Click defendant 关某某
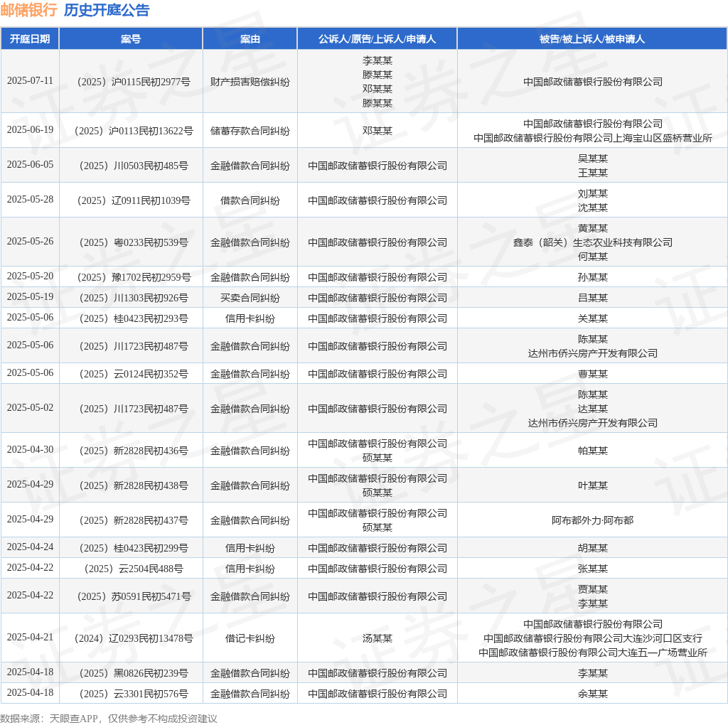 (592, 318)
